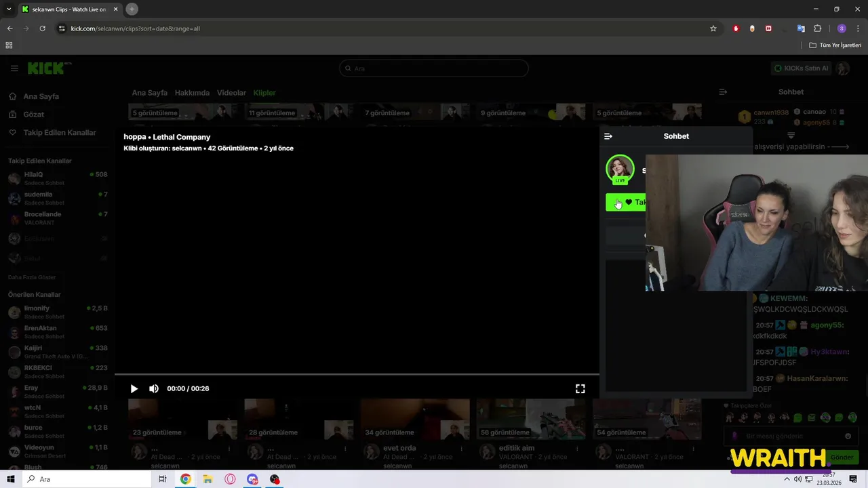Open the red hand adblock extension
The height and width of the screenshot is (488, 868).
736,28
